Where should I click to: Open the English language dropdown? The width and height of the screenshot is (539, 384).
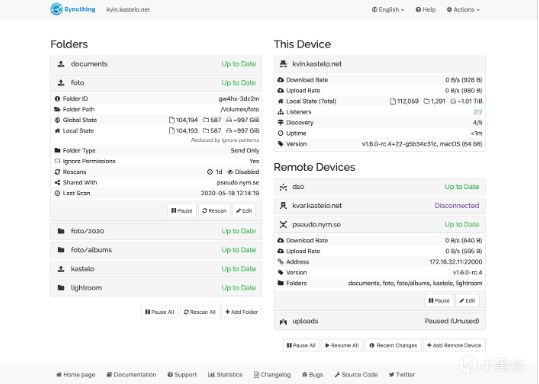[388, 10]
